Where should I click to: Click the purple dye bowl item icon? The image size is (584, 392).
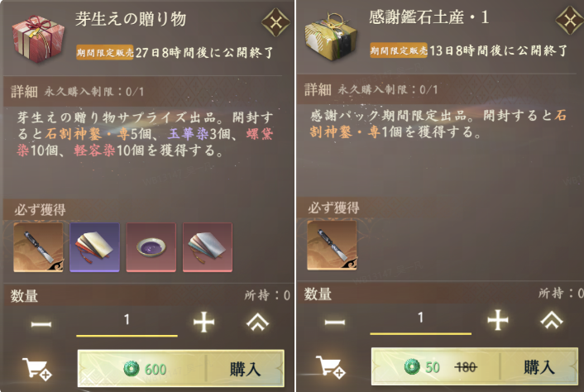pos(151,247)
